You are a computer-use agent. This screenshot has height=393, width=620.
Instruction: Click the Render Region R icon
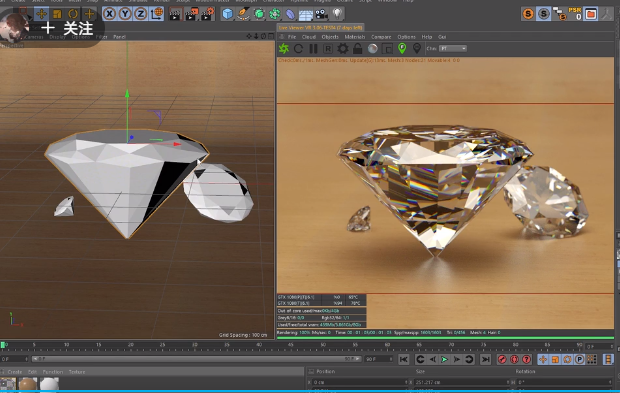(328, 49)
